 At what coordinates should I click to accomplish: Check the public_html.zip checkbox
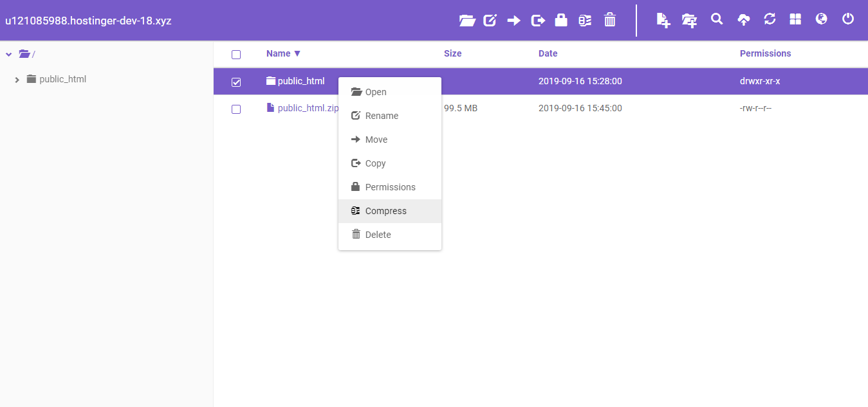pos(236,109)
